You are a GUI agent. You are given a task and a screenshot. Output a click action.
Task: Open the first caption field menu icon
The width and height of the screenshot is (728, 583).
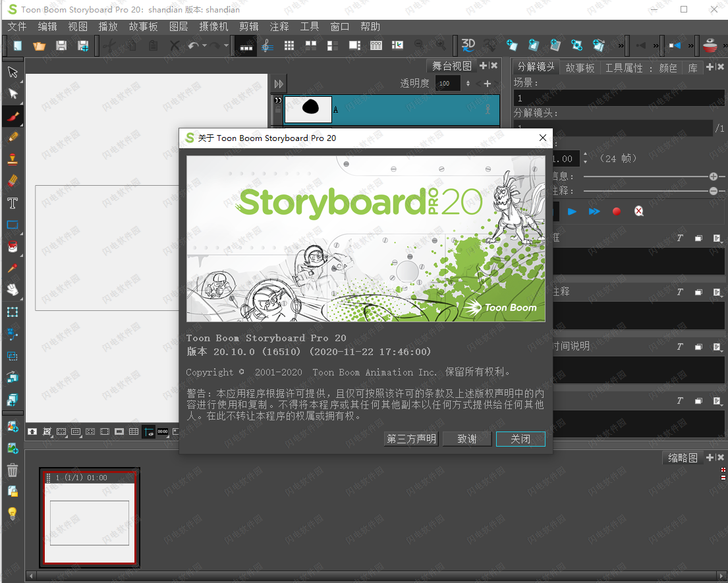pyautogui.click(x=717, y=238)
